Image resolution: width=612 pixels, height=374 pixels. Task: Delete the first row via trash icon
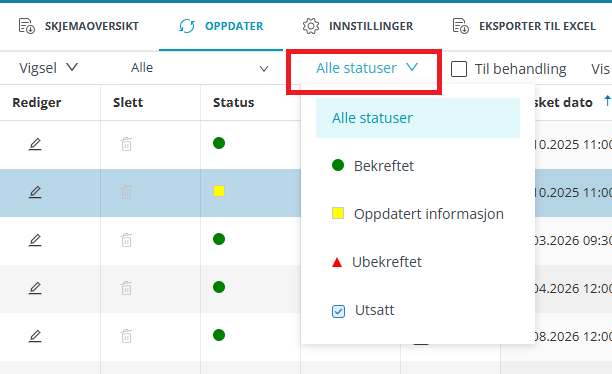[x=126, y=144]
